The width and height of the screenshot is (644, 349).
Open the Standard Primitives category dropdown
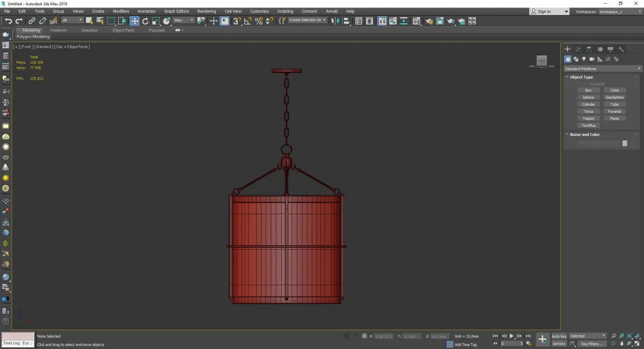602,69
